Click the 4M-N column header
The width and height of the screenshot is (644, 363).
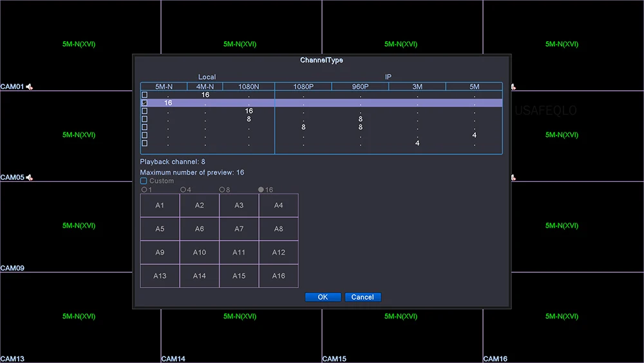205,87
